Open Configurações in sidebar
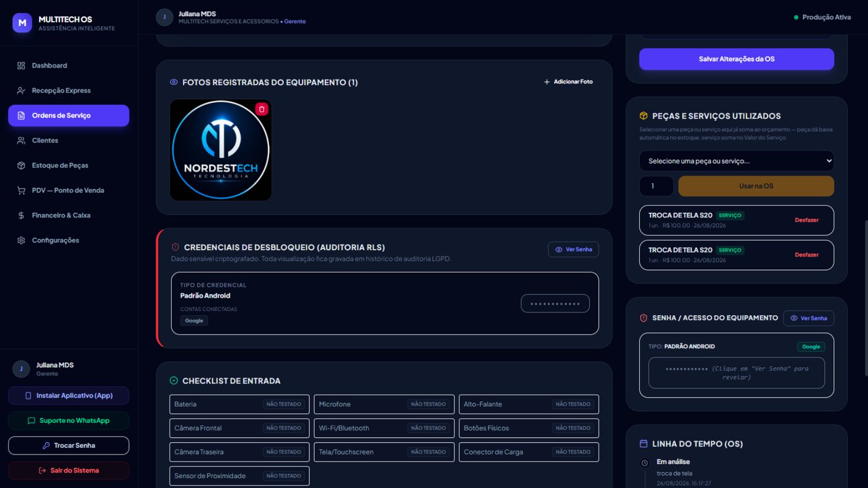This screenshot has width=868, height=488. coord(68,240)
